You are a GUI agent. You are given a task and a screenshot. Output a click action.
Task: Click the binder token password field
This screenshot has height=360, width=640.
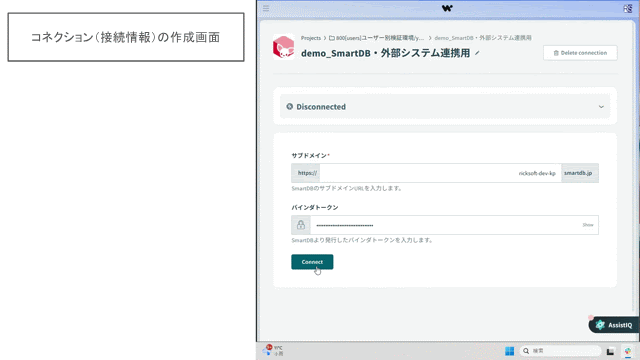(x=445, y=225)
